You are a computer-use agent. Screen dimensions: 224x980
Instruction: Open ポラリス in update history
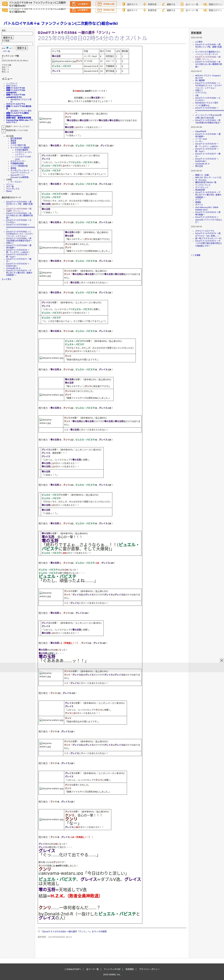(199, 205)
